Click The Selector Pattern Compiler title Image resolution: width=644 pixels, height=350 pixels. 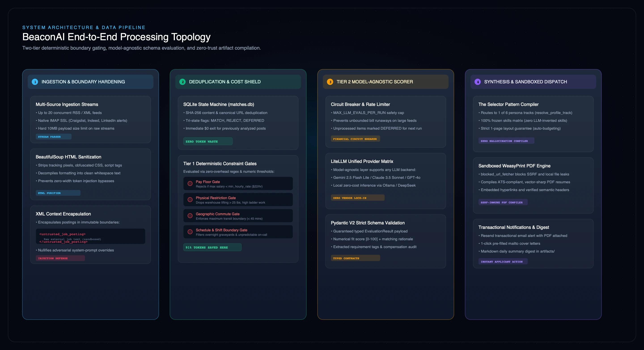(x=508, y=104)
